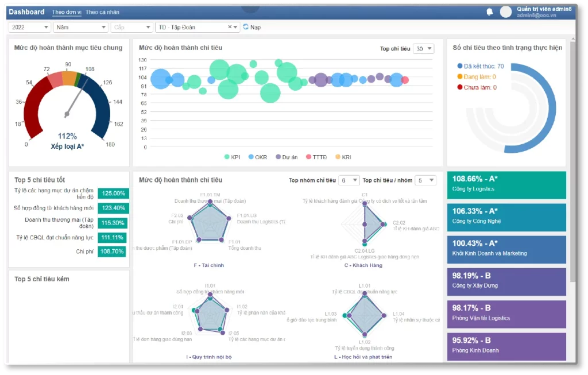
Task: Expand the TĐ - Tập Đoàn unit dropdown
Action: tap(235, 27)
